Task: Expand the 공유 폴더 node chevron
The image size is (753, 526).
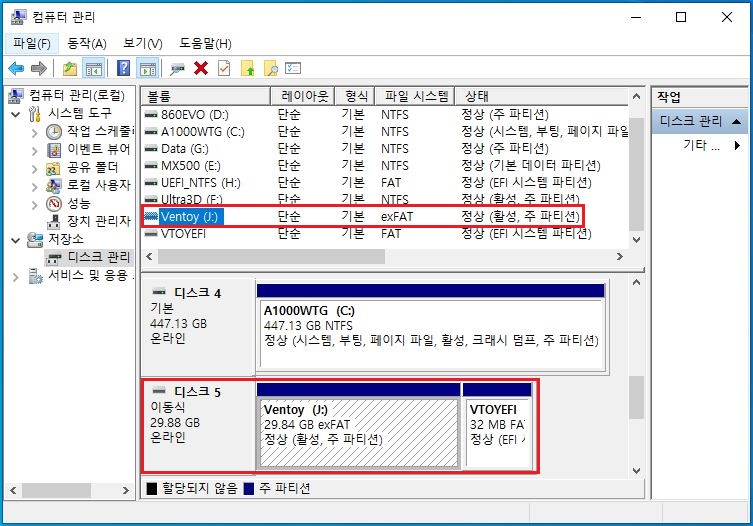Action: [x=34, y=169]
